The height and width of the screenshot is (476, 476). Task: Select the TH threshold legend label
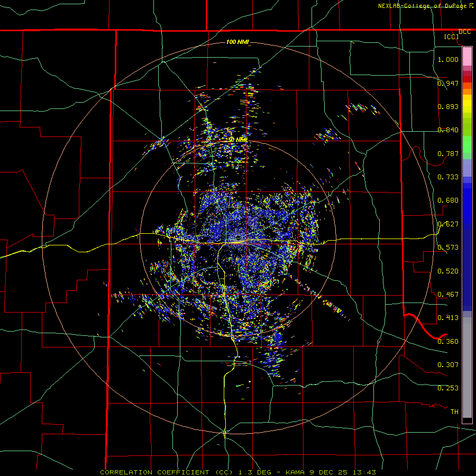pyautogui.click(x=454, y=412)
